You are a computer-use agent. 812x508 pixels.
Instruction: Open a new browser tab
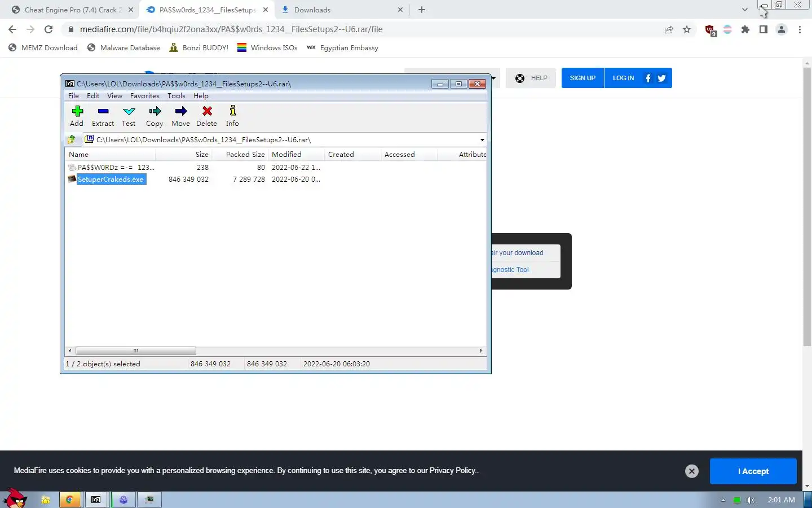(422, 10)
